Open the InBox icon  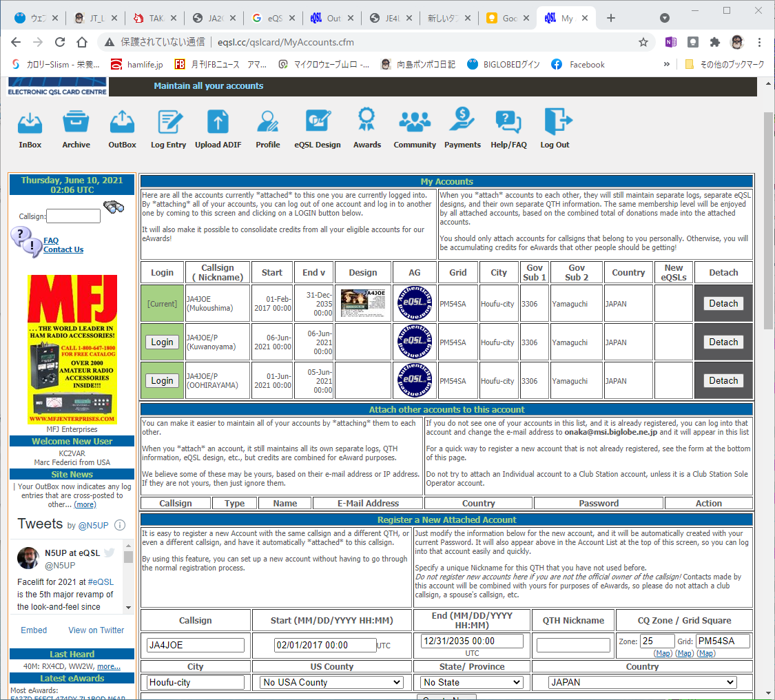(30, 123)
